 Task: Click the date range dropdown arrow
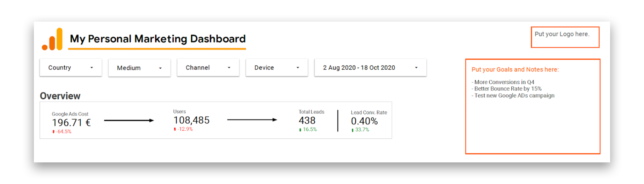point(416,68)
